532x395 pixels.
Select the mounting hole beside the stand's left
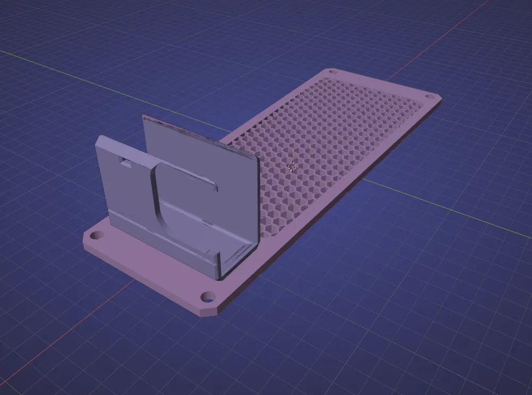tap(98, 235)
